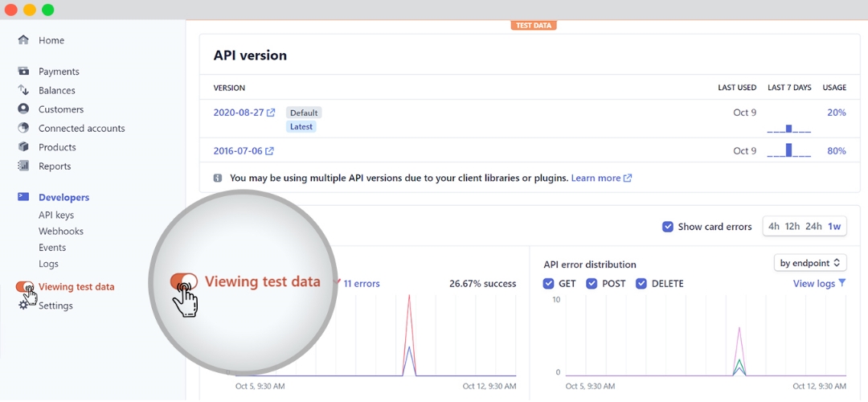Open Webhooks under Developers

click(61, 231)
